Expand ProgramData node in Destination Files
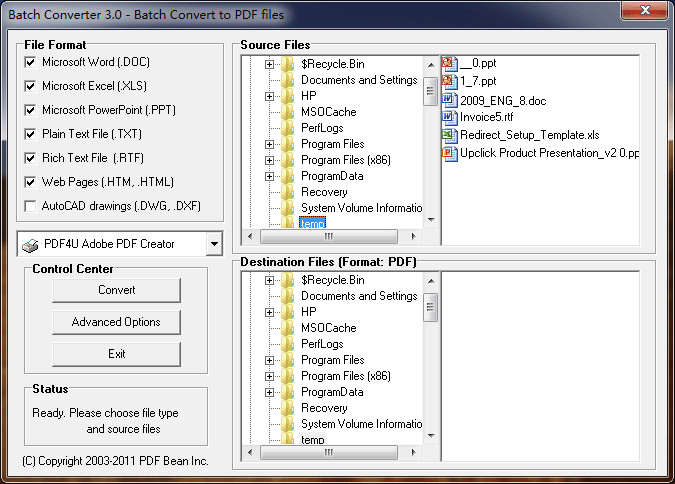The image size is (675, 484). pyautogui.click(x=269, y=393)
